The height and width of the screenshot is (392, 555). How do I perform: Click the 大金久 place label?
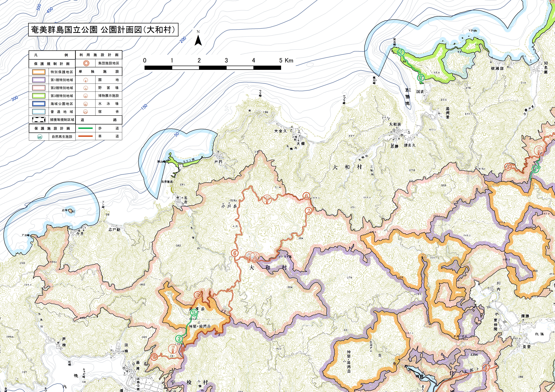coord(281,131)
